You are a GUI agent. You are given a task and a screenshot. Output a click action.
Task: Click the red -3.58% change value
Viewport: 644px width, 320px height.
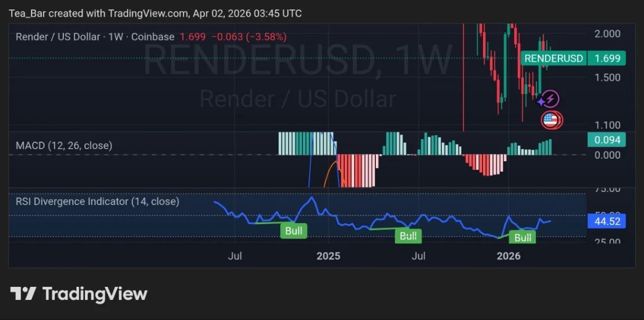pos(267,37)
